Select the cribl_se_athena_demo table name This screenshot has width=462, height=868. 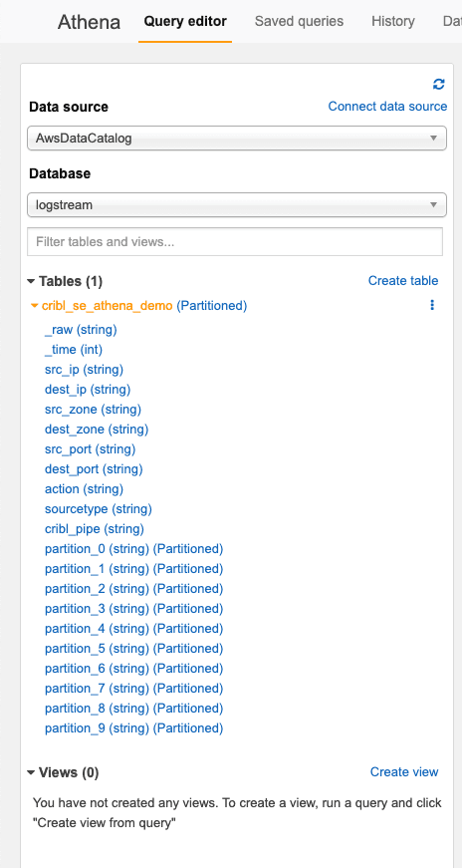point(108,306)
